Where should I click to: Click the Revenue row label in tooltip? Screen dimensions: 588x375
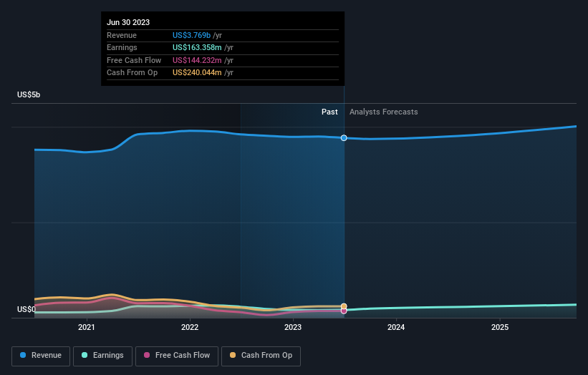[x=122, y=35]
